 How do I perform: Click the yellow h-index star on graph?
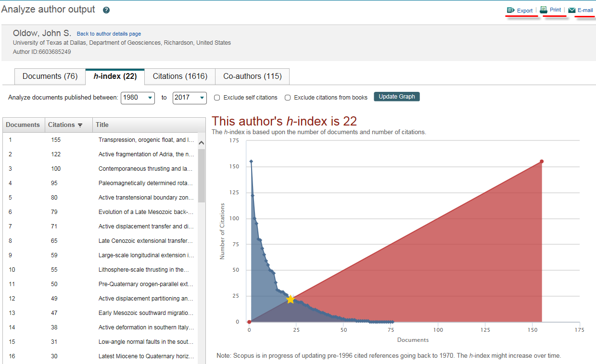pos(290,300)
